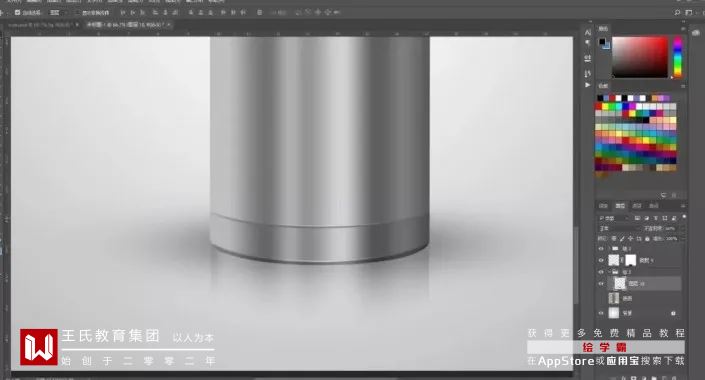Close the first document tab
Screen dimensions: 705x380
(x=77, y=25)
